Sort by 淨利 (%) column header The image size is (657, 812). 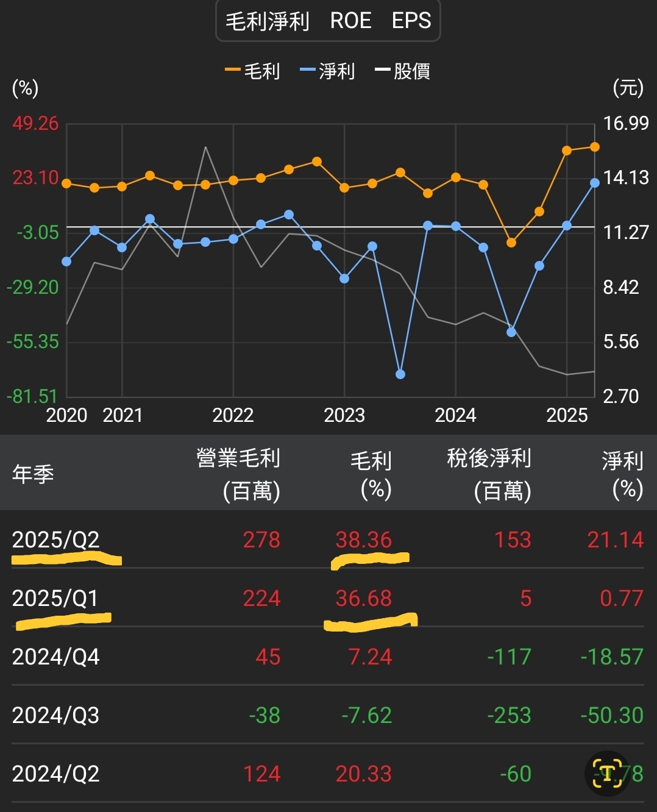click(x=622, y=474)
